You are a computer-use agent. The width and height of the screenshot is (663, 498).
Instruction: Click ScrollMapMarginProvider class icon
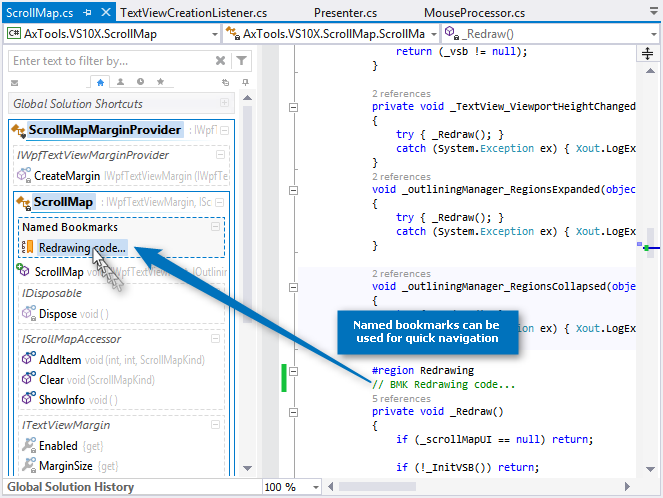tap(19, 131)
